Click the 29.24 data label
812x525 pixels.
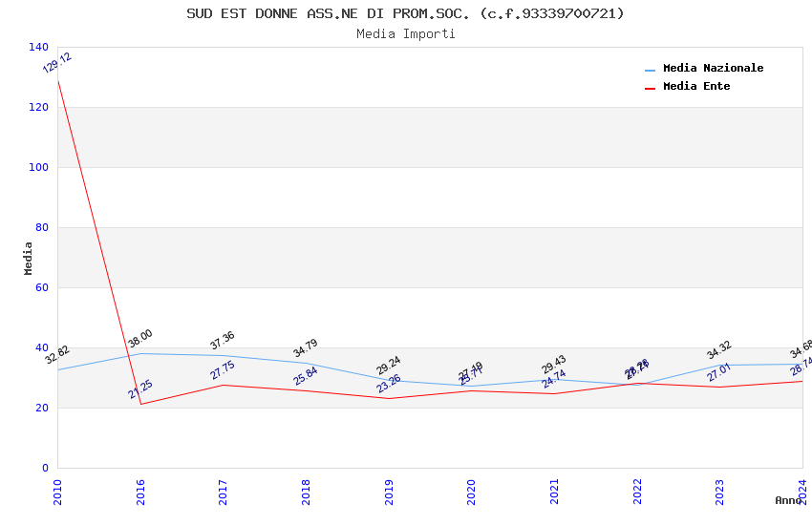coord(388,366)
